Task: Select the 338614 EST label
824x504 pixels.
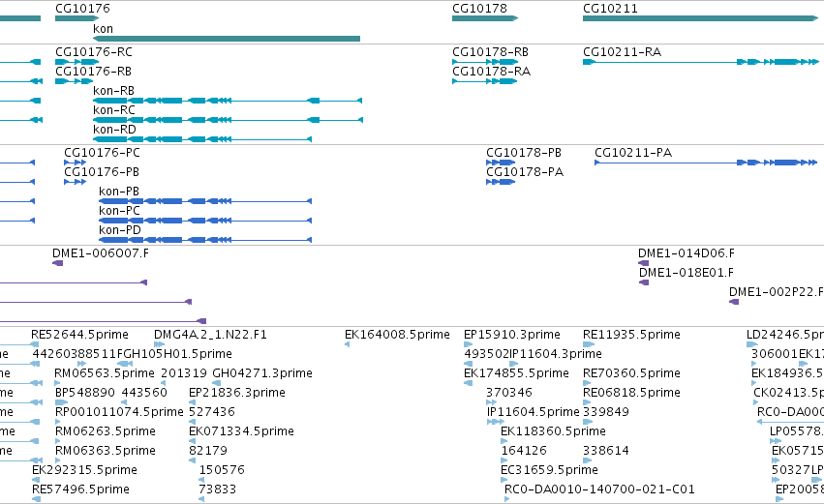Action: point(606,451)
